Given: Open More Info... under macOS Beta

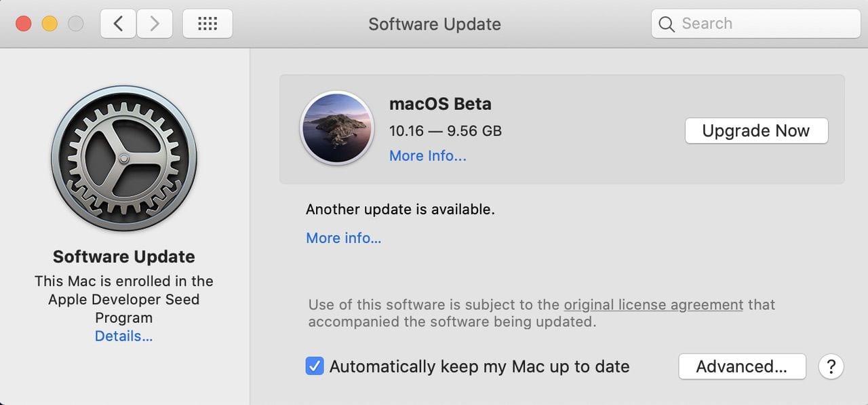Looking at the screenshot, I should click(428, 156).
